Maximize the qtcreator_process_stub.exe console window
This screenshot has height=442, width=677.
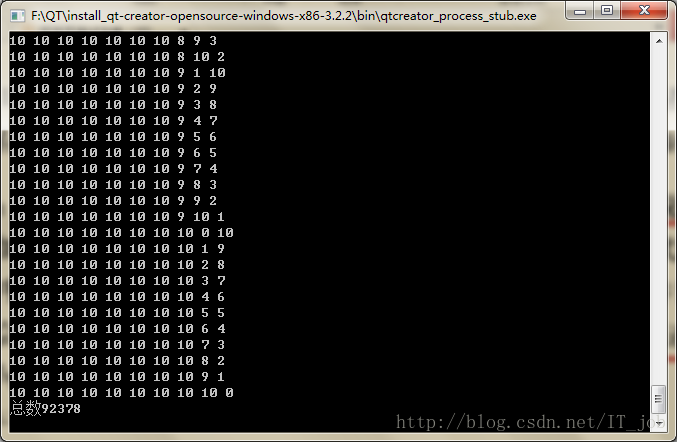607,11
